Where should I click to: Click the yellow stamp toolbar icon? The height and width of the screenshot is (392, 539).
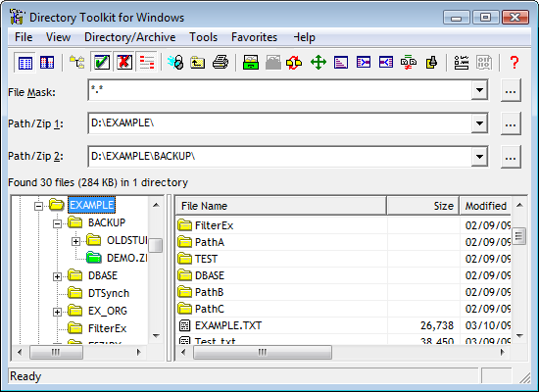point(431,63)
